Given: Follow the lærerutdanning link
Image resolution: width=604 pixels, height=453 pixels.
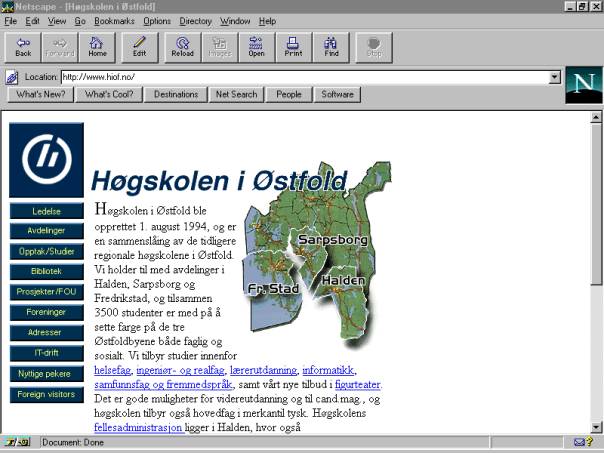Looking at the screenshot, I should coord(263,370).
